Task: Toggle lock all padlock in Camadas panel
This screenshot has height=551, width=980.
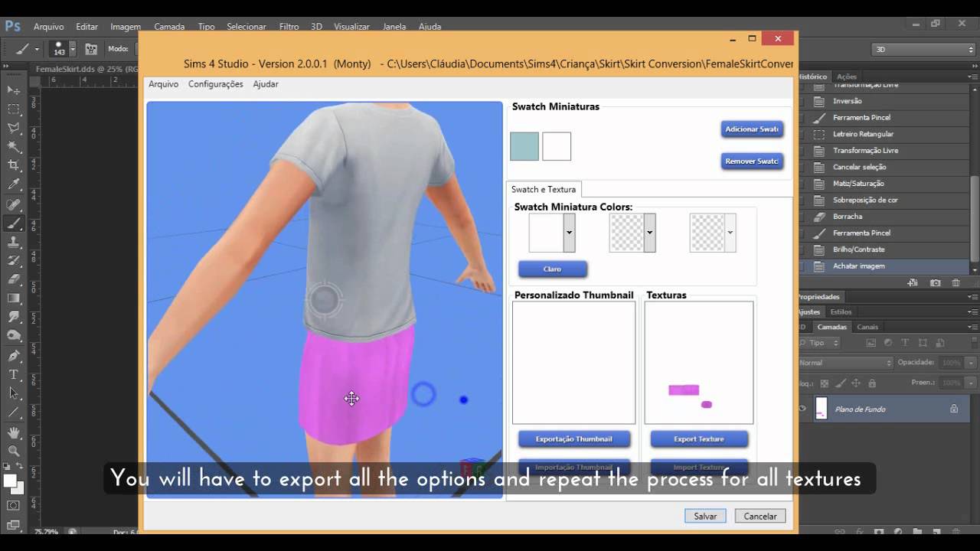Action: click(872, 383)
